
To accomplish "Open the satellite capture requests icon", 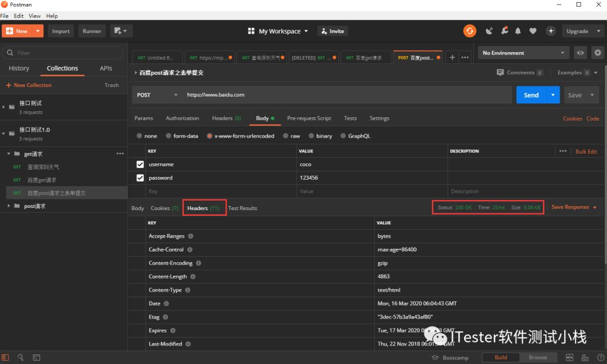I will [x=490, y=31].
